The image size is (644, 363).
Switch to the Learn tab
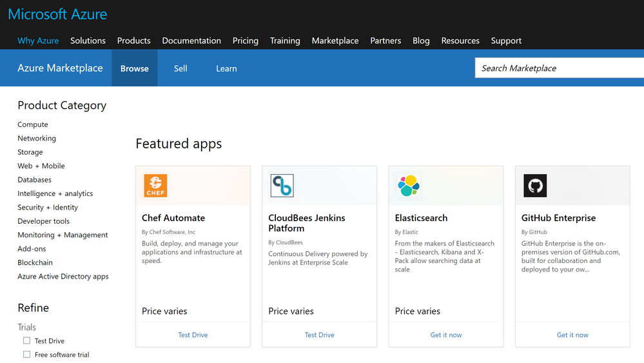(x=226, y=68)
